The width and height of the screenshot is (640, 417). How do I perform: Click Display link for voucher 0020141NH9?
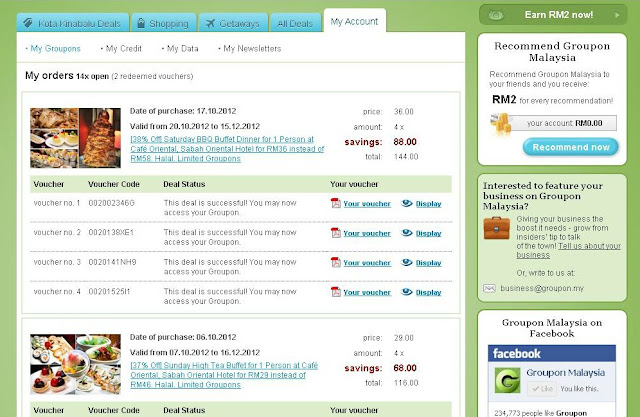tap(429, 263)
